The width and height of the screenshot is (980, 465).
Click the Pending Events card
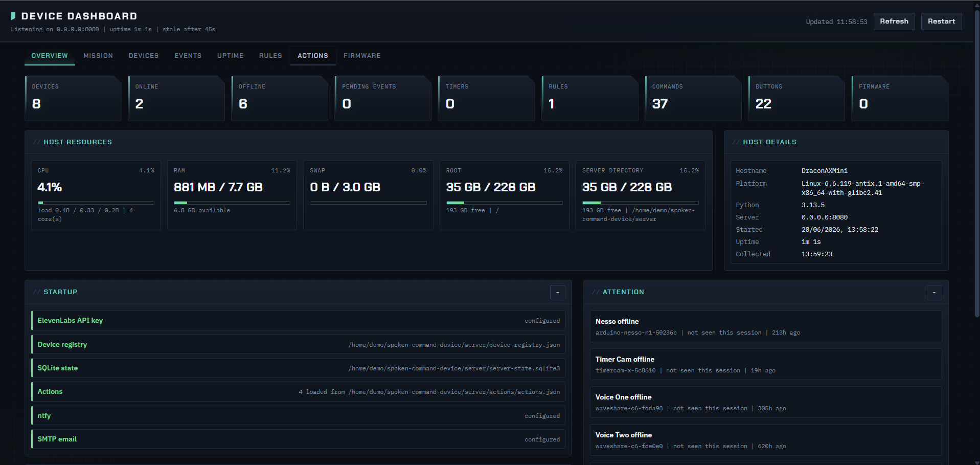(x=383, y=98)
